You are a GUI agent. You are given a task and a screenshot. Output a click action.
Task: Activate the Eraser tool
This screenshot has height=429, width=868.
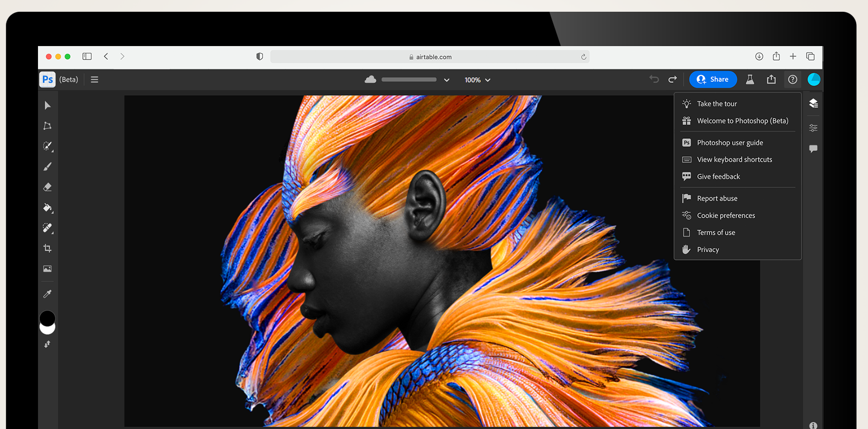click(47, 187)
